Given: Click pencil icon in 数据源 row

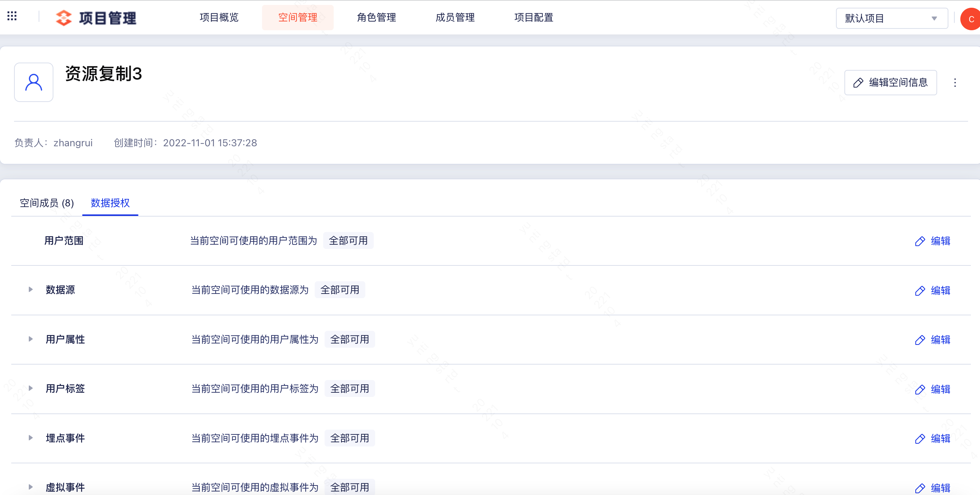Looking at the screenshot, I should point(920,290).
